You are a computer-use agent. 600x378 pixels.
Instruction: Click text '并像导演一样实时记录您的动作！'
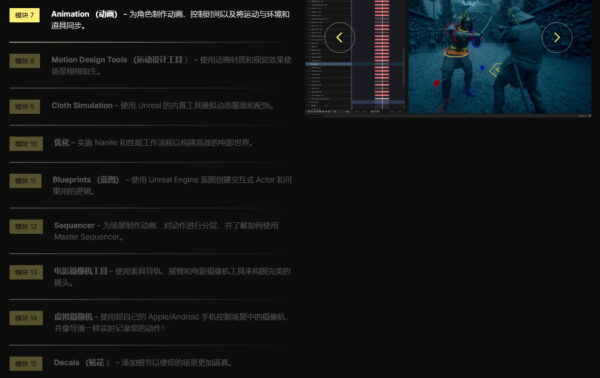[x=110, y=328]
